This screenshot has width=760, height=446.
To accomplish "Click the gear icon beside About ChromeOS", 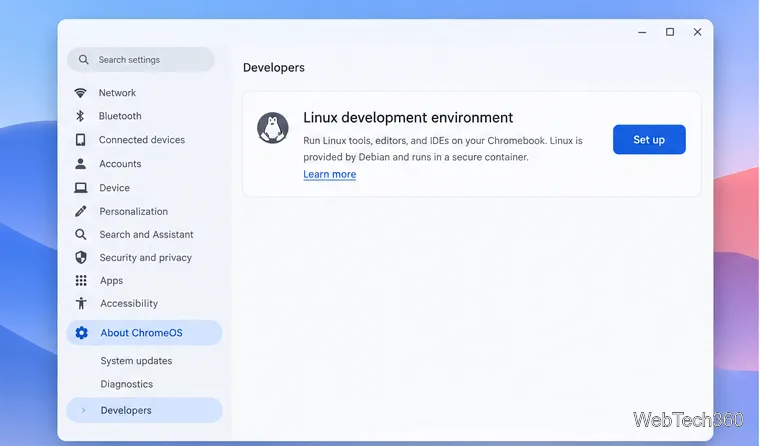I will pos(81,333).
